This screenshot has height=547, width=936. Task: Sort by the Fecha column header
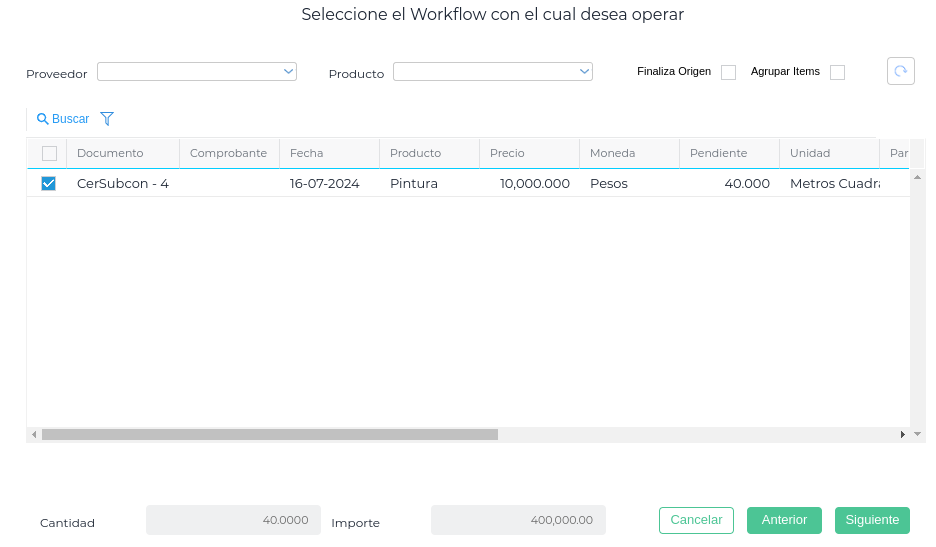[x=306, y=153]
